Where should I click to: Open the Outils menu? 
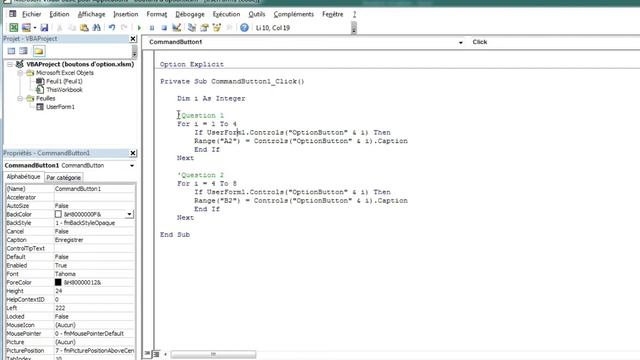pyautogui.click(x=257, y=14)
